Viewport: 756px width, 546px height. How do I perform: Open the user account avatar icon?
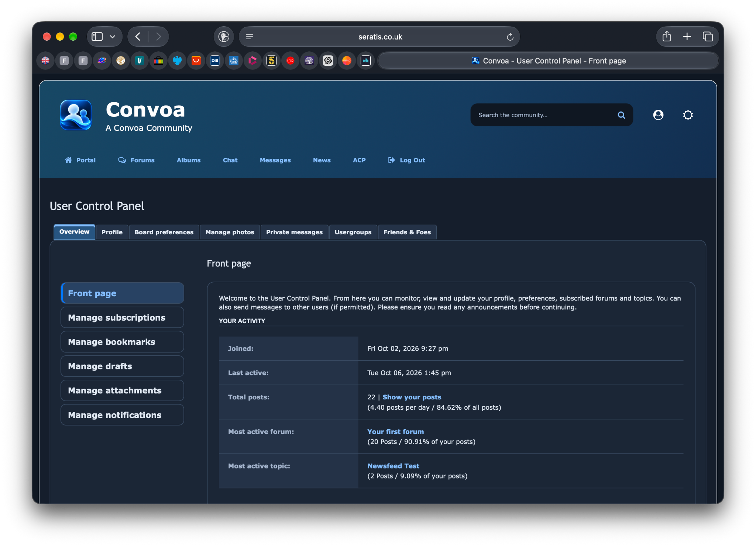658,115
